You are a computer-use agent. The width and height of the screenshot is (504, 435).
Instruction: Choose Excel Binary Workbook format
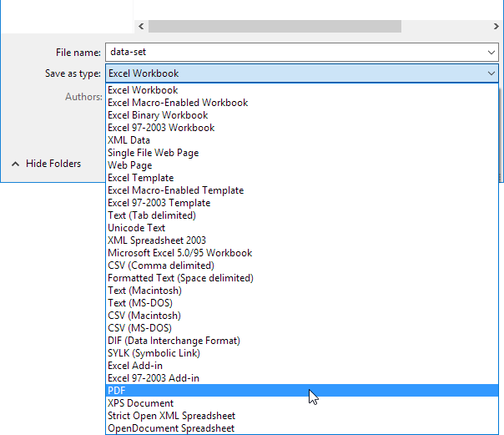[x=158, y=115]
